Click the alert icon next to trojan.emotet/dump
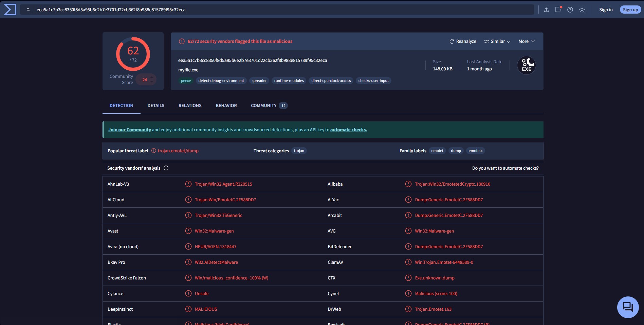Image resolution: width=644 pixels, height=325 pixels. point(154,151)
